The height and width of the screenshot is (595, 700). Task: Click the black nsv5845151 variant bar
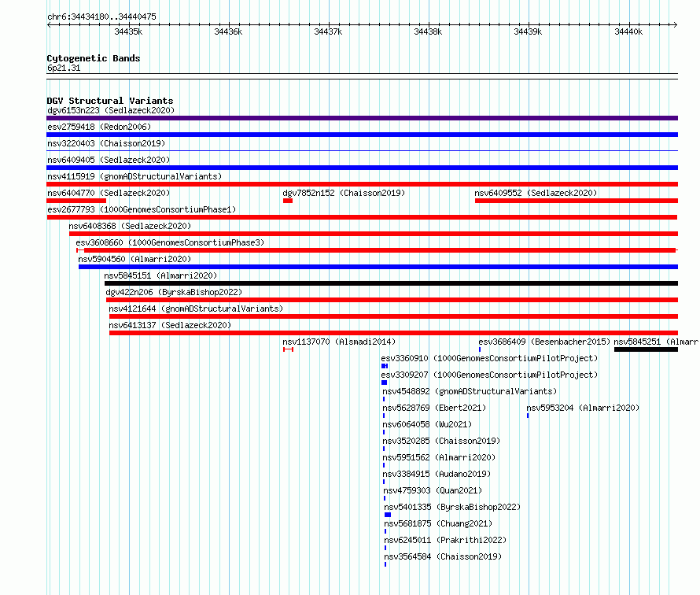[391, 283]
